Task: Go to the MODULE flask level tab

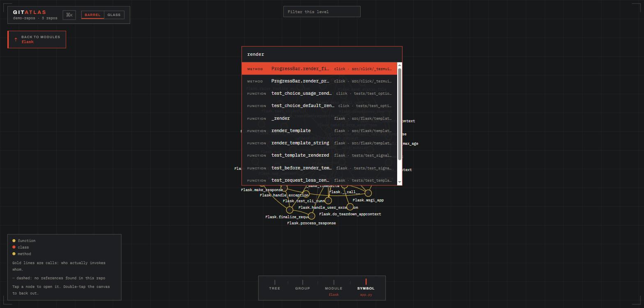Action: coord(333,287)
